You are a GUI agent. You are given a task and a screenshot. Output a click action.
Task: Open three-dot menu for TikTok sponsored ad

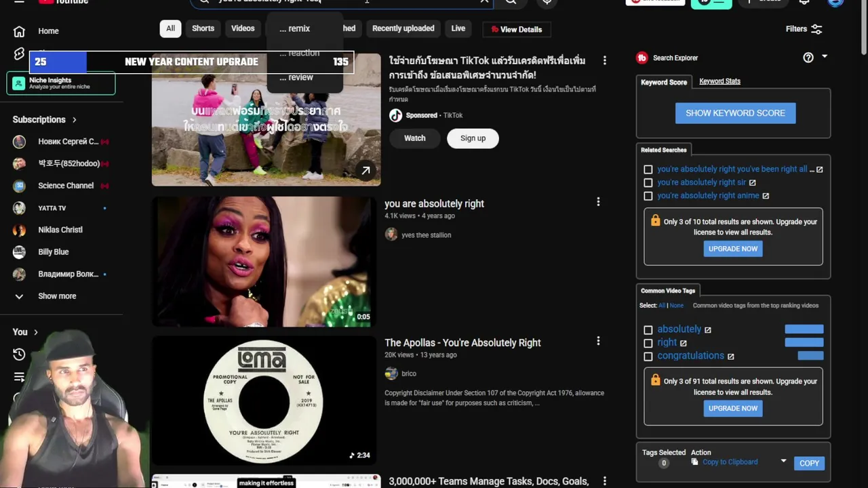[604, 60]
